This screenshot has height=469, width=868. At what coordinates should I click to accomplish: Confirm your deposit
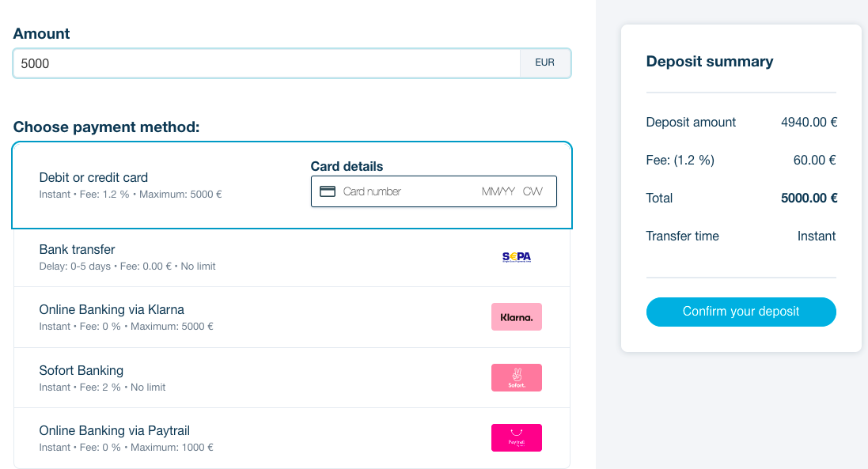coord(741,312)
